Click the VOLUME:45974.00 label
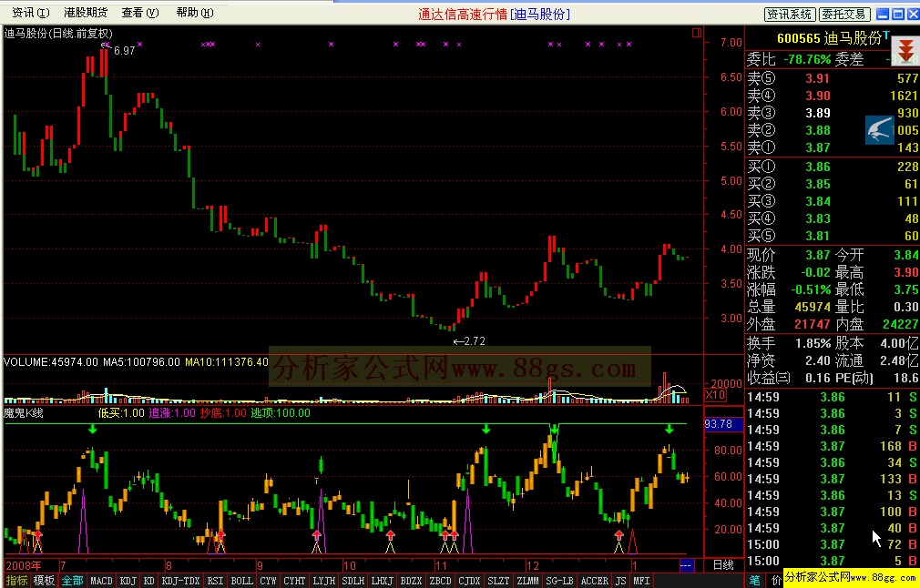This screenshot has height=588, width=920. coord(51,361)
